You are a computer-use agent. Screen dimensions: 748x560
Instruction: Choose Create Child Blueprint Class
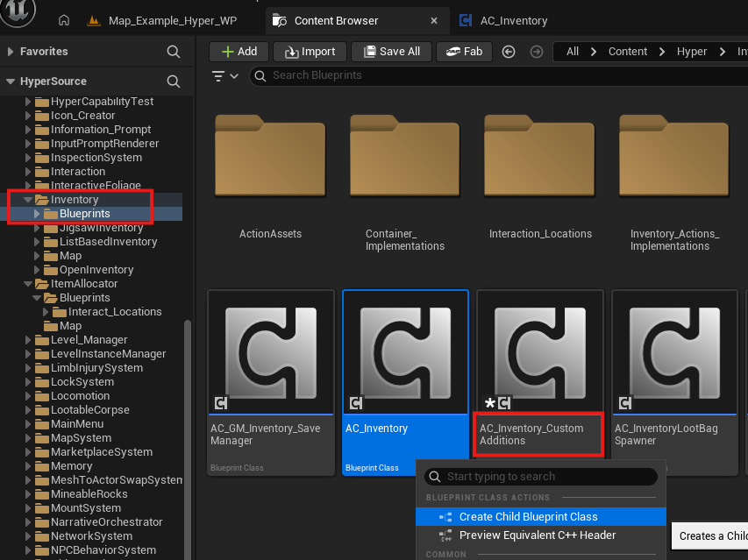541,517
